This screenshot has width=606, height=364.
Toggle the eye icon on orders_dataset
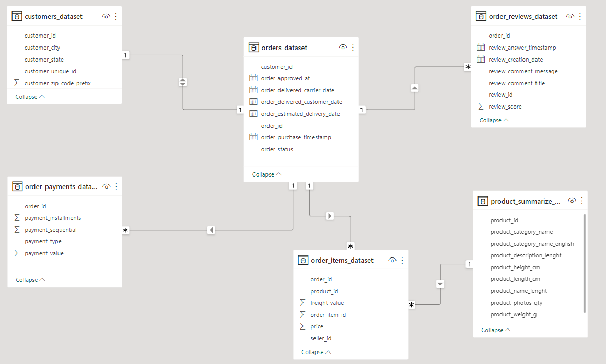[x=343, y=47]
